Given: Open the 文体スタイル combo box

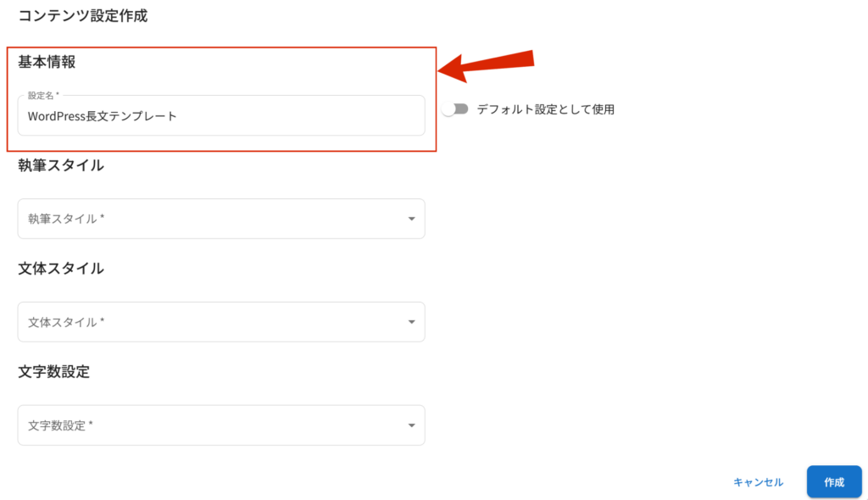Looking at the screenshot, I should (221, 322).
